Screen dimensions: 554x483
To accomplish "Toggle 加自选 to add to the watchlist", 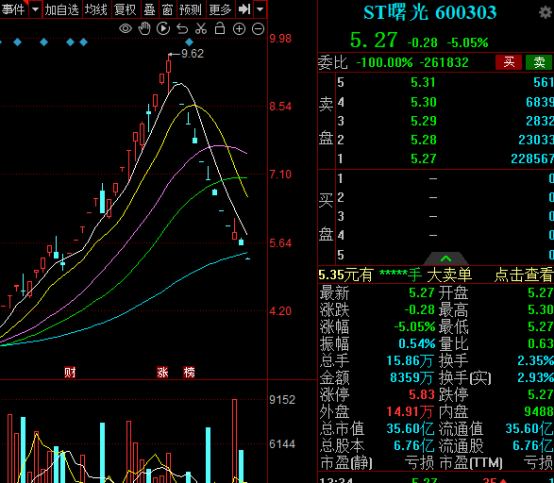I will tap(62, 10).
